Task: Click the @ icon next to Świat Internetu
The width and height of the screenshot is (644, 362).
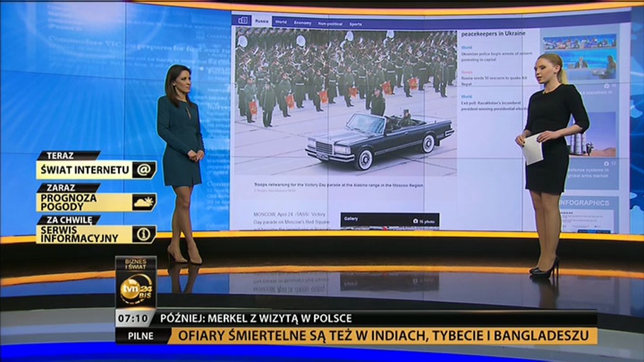Action: 144,170
